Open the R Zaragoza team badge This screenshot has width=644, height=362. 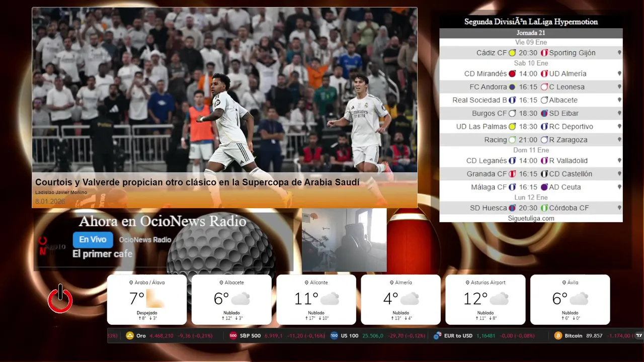click(x=544, y=140)
